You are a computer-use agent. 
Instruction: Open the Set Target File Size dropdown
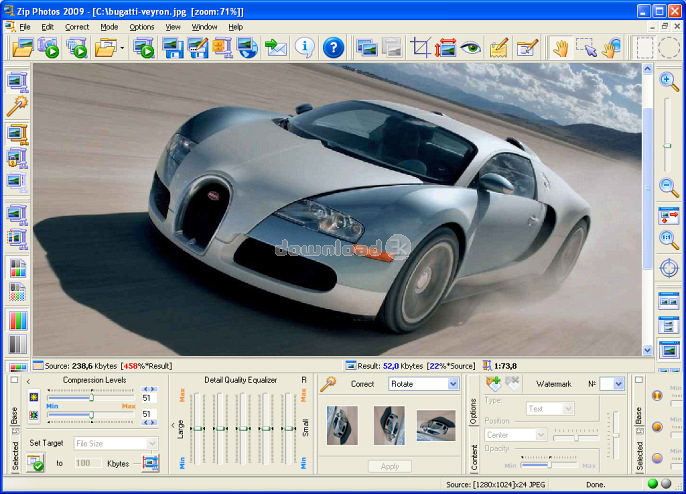tap(151, 444)
